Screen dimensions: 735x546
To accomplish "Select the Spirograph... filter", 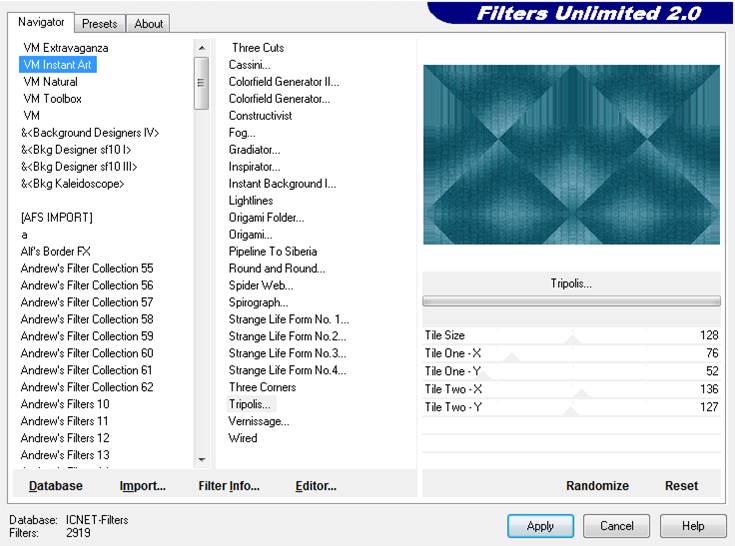I will (x=258, y=302).
